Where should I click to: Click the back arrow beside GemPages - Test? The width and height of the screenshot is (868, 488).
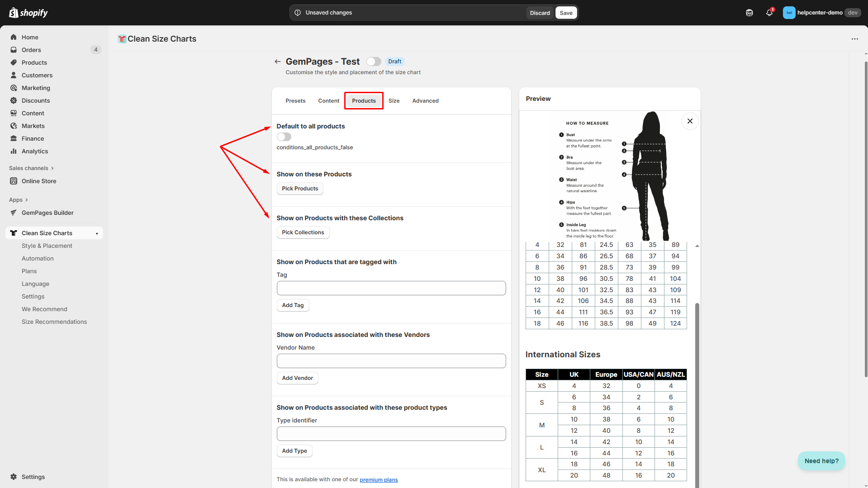click(277, 62)
